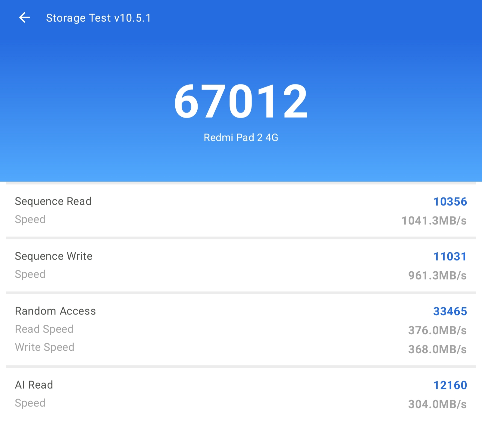Tap the write speed value 368.0MB/s
The image size is (482, 448).
[437, 349]
